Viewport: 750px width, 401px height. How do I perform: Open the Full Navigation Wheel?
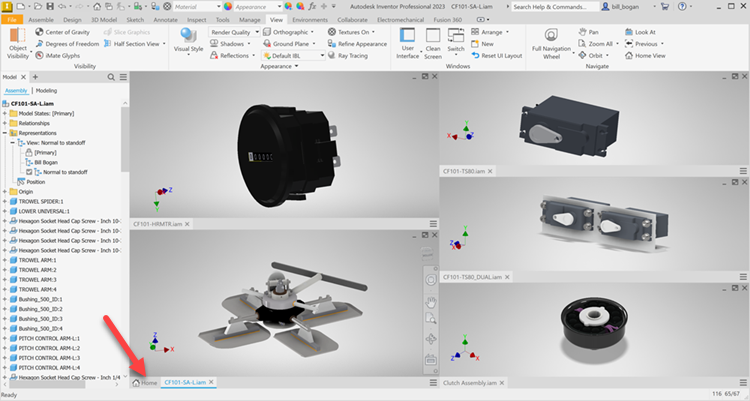551,44
